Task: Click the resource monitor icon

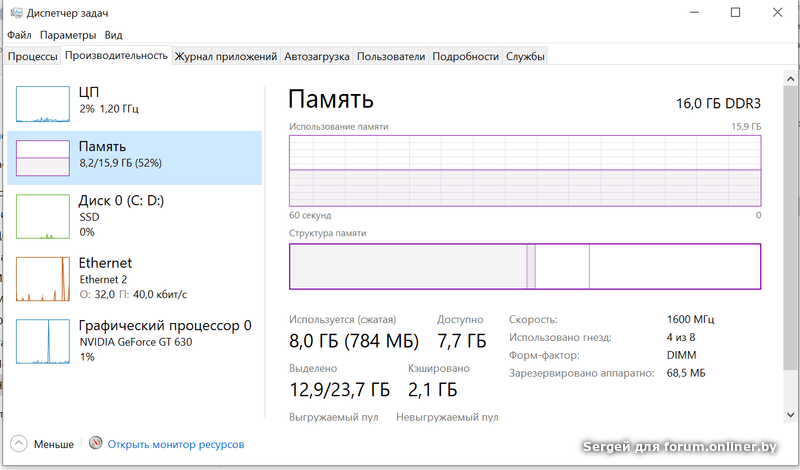Action: pyautogui.click(x=95, y=443)
